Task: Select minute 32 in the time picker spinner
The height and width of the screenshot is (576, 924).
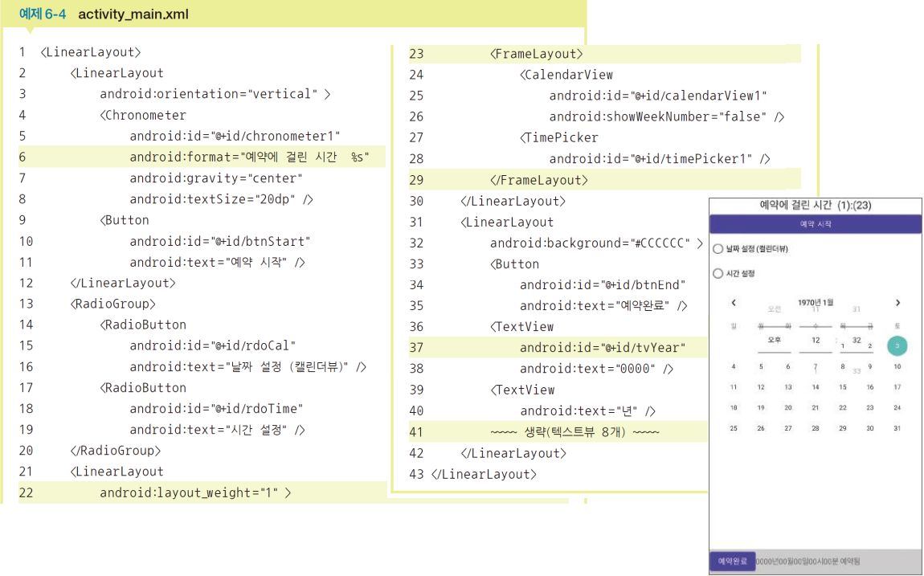Action: click(x=857, y=341)
